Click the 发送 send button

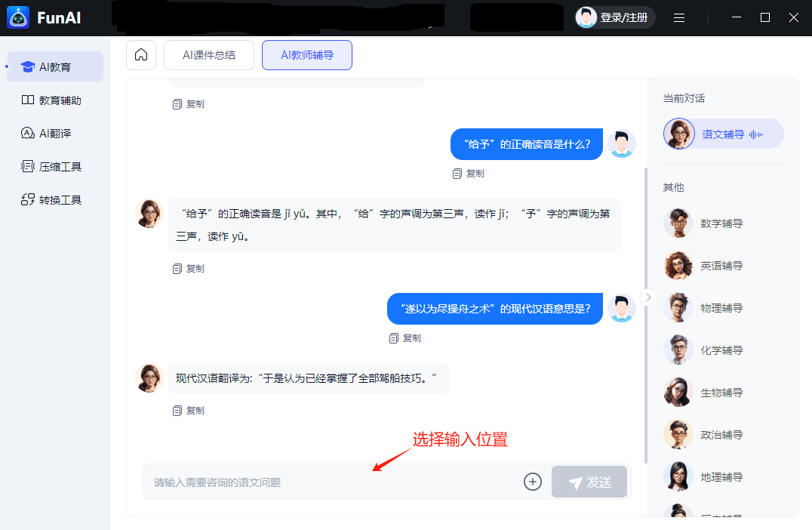click(x=589, y=482)
